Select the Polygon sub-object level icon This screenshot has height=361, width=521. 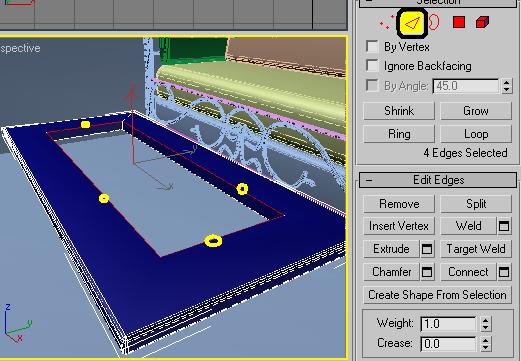pyautogui.click(x=459, y=22)
